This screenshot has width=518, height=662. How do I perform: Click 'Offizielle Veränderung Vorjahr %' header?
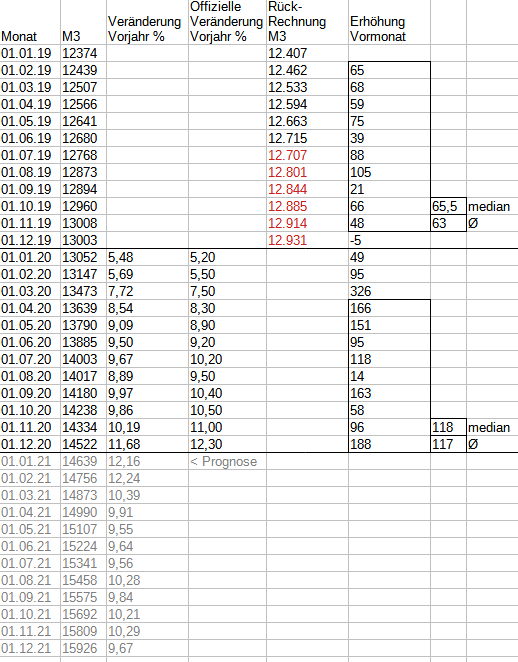227,22
